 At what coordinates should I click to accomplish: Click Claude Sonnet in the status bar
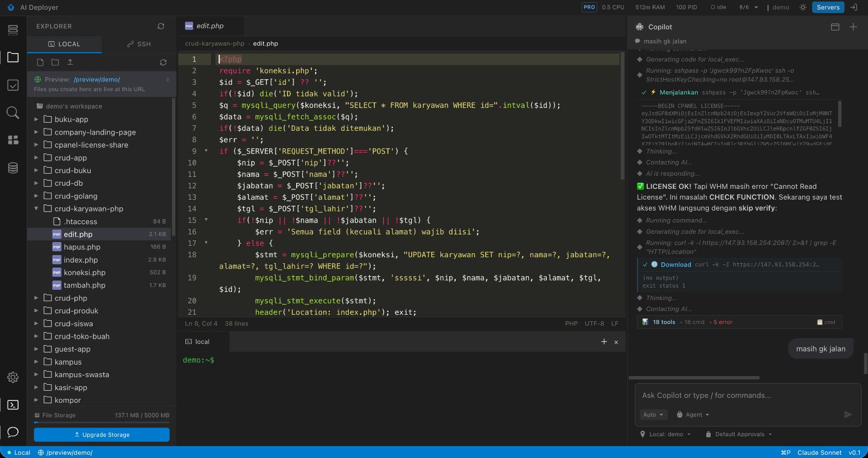tap(819, 453)
